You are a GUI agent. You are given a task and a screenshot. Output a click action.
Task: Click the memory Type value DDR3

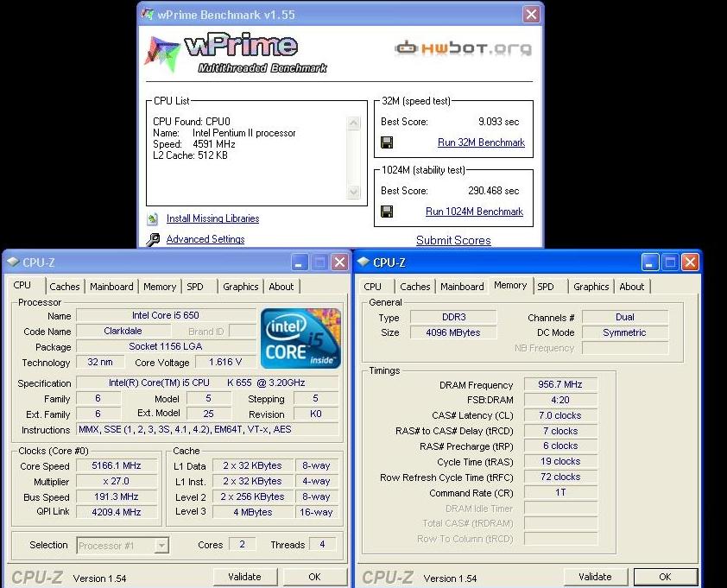[453, 317]
